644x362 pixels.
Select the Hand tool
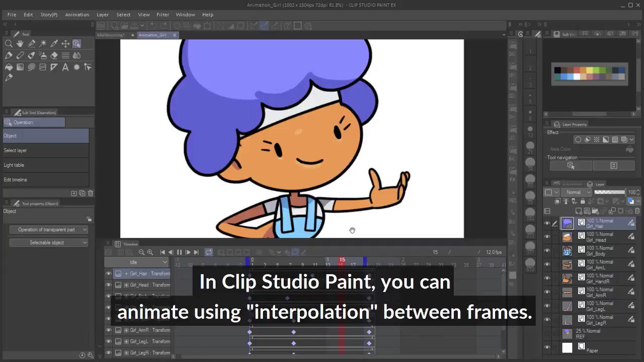tap(20, 43)
